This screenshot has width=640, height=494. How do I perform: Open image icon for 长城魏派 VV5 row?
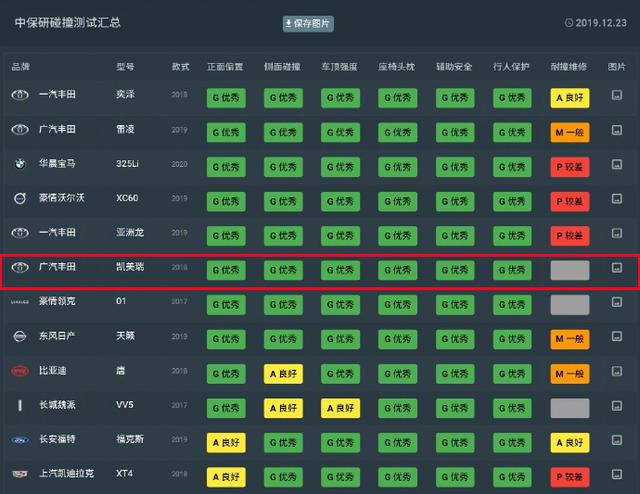(x=617, y=405)
